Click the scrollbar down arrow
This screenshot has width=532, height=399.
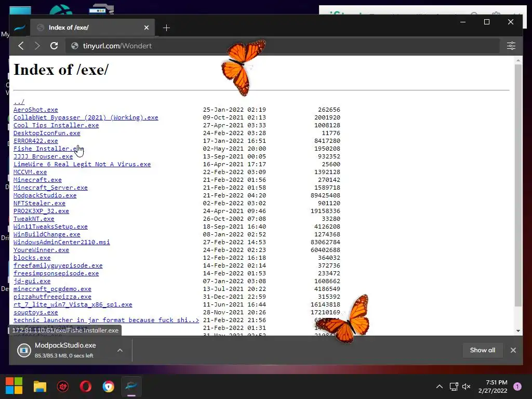click(x=518, y=331)
